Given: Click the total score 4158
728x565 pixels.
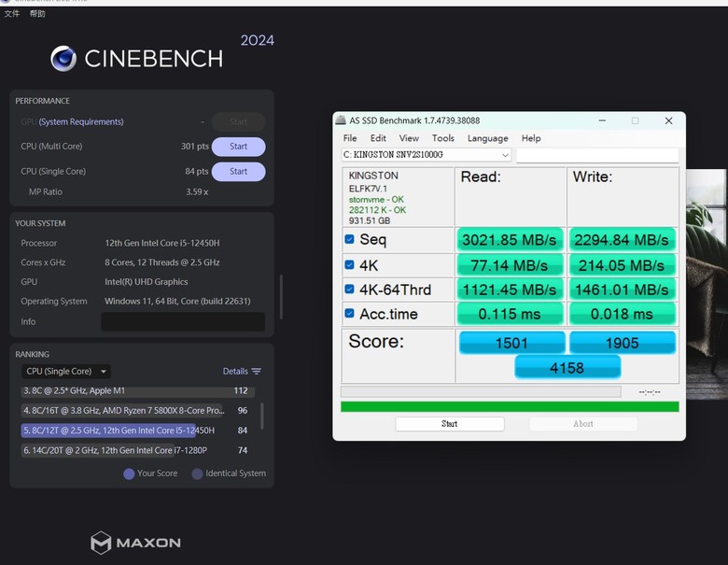Looking at the screenshot, I should (x=567, y=368).
